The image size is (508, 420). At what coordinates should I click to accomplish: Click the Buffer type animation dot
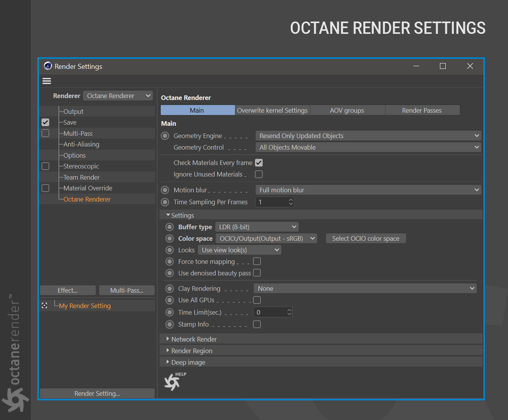coord(170,227)
